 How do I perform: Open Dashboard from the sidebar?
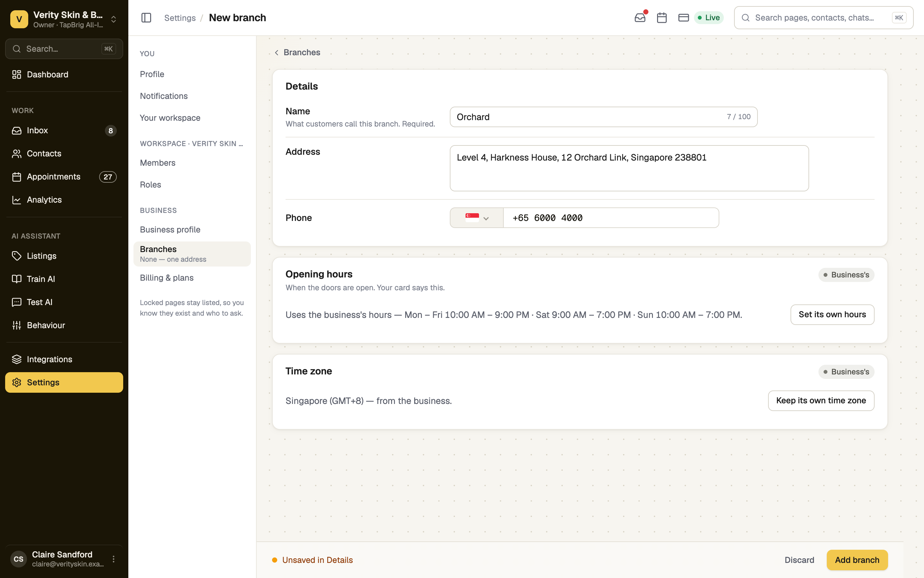(64, 74)
